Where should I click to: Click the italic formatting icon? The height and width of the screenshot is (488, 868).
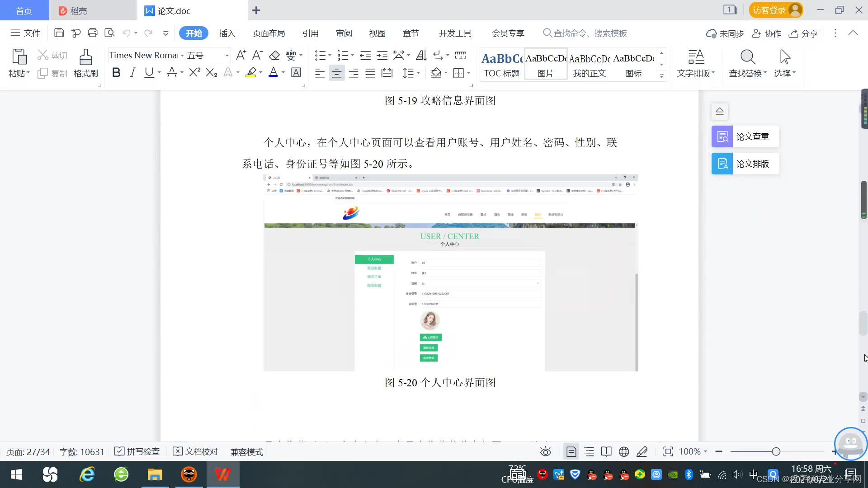(x=132, y=73)
